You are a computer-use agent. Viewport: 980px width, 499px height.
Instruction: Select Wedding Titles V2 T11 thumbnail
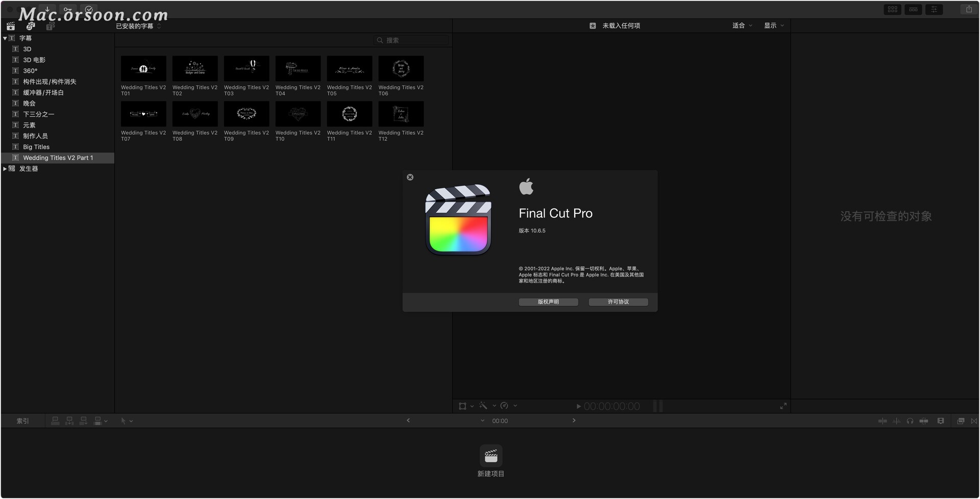tap(350, 114)
